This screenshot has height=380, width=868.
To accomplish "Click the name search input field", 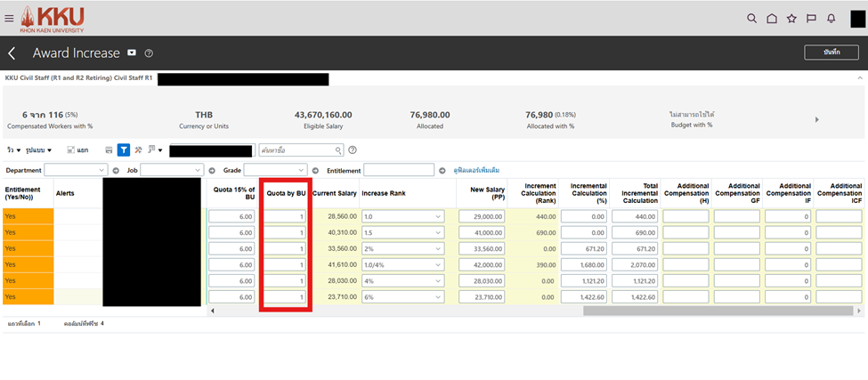I will pyautogui.click(x=300, y=150).
